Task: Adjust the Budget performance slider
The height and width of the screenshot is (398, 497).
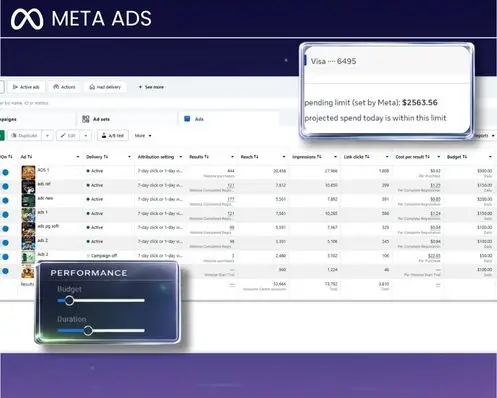Action: tap(69, 301)
